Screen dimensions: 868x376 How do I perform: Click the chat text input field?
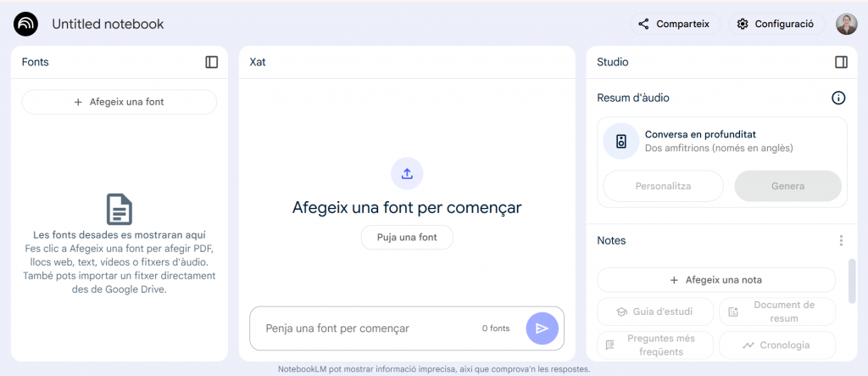coord(364,328)
